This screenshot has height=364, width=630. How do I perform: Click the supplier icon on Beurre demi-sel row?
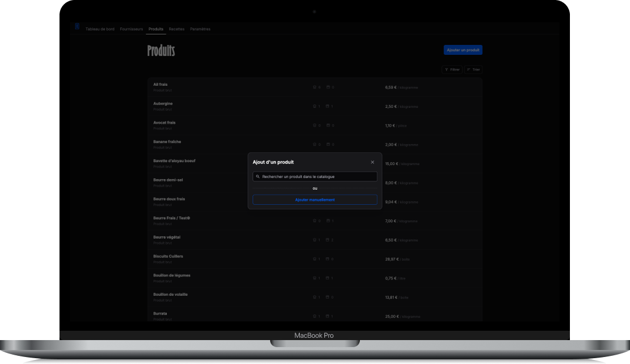316,183
